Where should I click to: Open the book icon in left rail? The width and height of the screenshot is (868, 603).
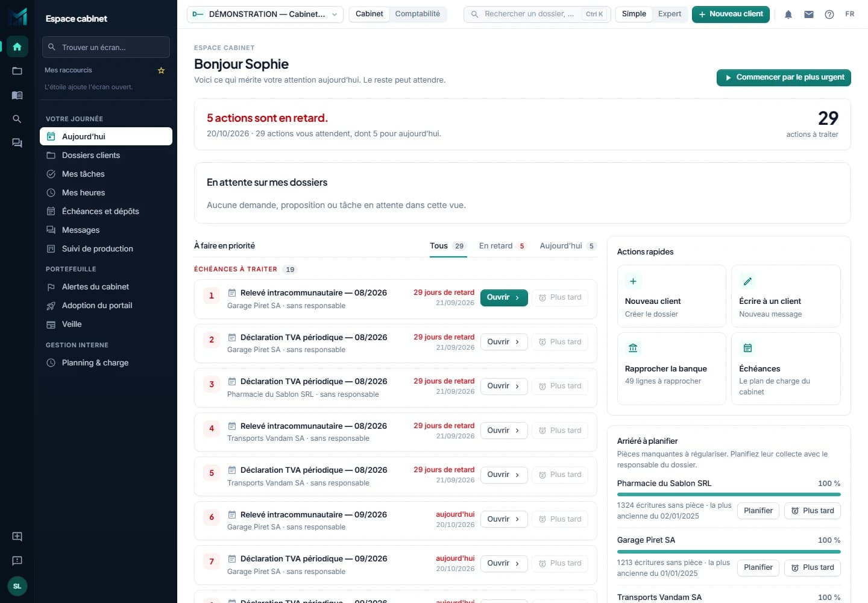coord(17,95)
